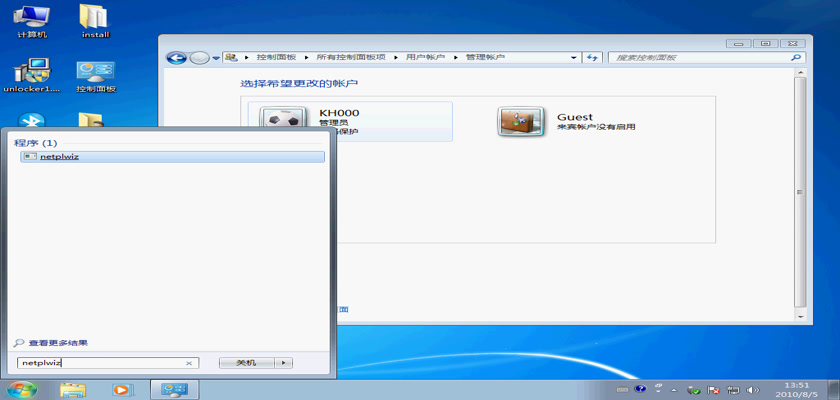Open Windows Explorer from the taskbar
Image resolution: width=840 pixels, height=400 pixels.
click(73, 389)
